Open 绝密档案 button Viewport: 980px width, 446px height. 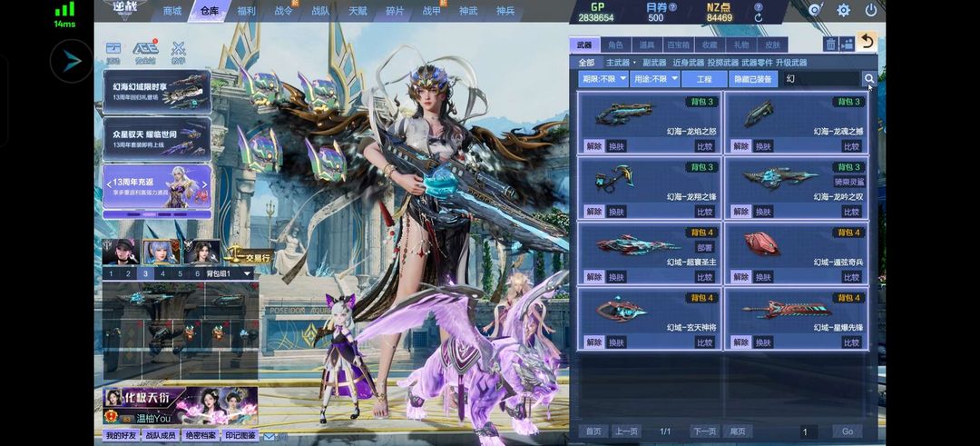point(200,435)
